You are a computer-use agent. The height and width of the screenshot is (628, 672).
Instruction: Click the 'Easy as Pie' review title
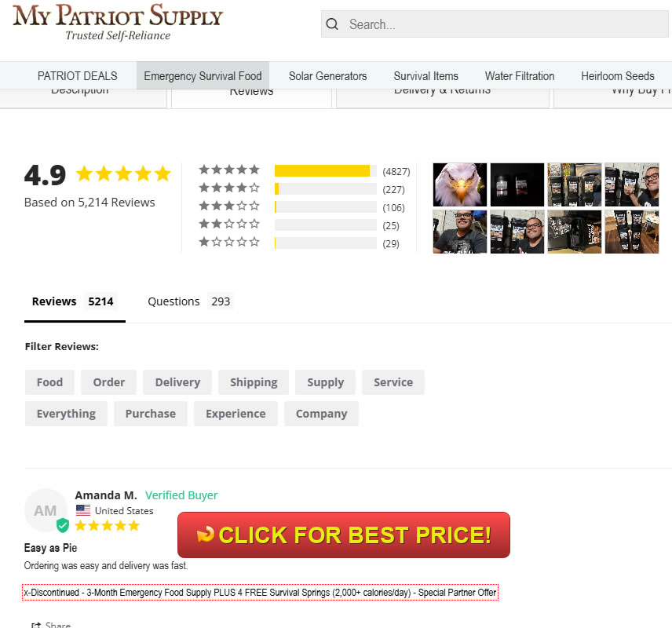(50, 548)
